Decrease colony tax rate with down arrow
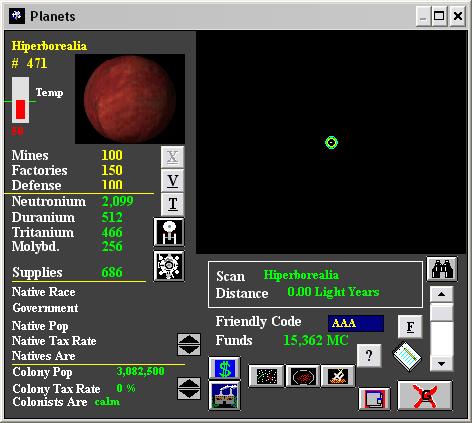Viewport: 472px width, 423px height. click(x=189, y=394)
